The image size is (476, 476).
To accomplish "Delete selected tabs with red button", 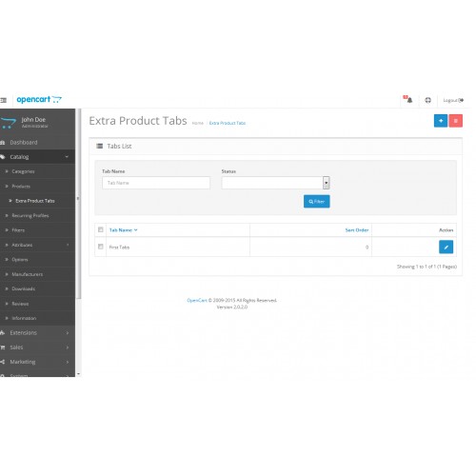I will click(456, 121).
